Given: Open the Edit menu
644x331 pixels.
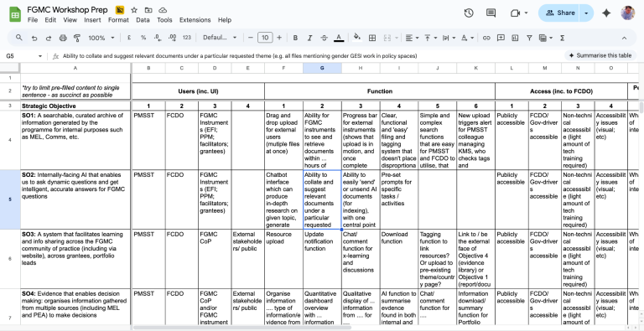Looking at the screenshot, I should tap(50, 20).
